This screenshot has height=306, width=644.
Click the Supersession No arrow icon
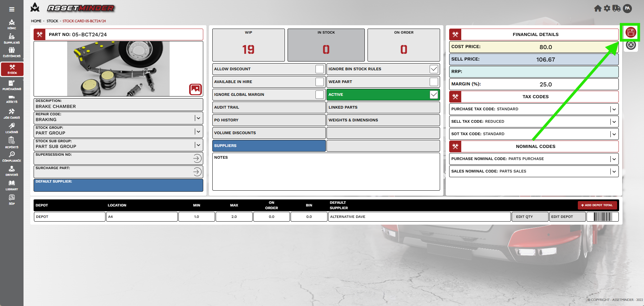tap(197, 158)
